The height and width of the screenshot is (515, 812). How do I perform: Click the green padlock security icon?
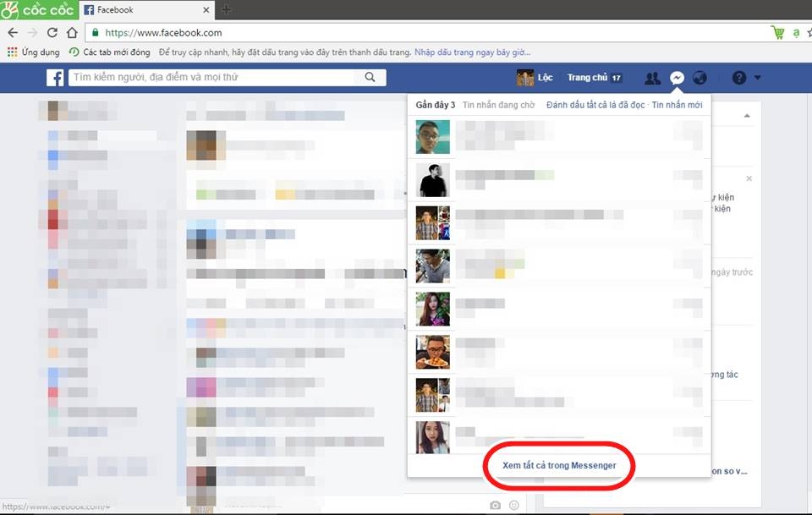coord(95,33)
